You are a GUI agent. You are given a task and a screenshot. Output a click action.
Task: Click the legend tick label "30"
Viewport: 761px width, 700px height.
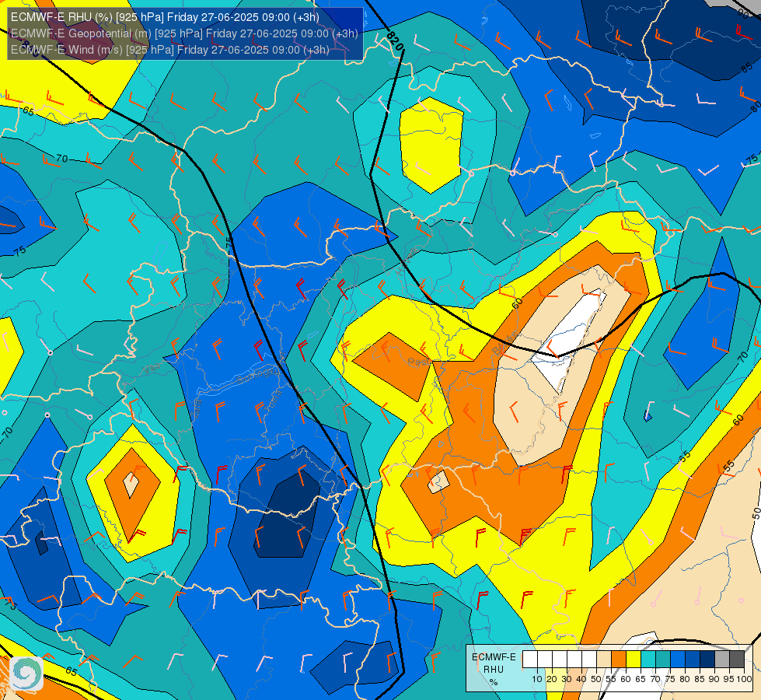pos(567,679)
